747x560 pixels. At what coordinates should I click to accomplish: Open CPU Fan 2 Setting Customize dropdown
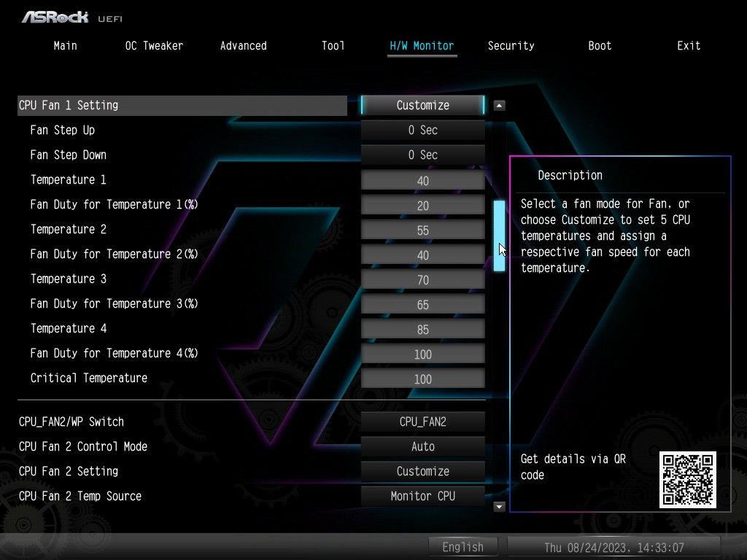click(x=423, y=472)
